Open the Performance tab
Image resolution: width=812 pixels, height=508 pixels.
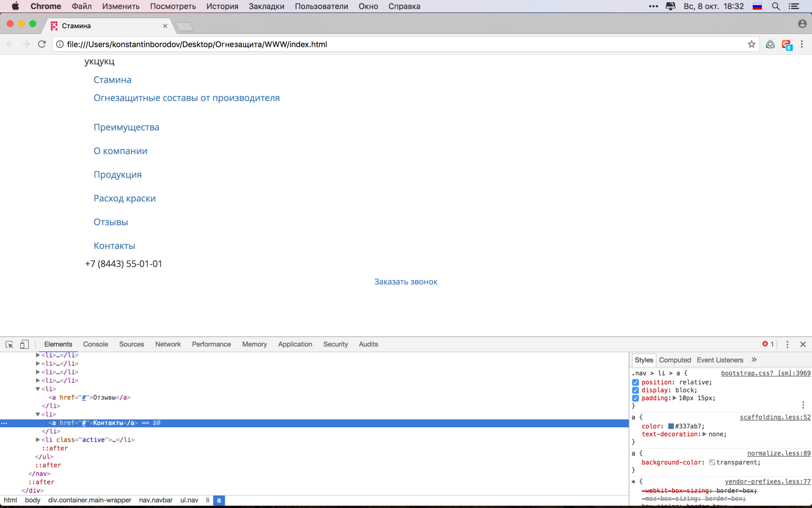coord(211,344)
